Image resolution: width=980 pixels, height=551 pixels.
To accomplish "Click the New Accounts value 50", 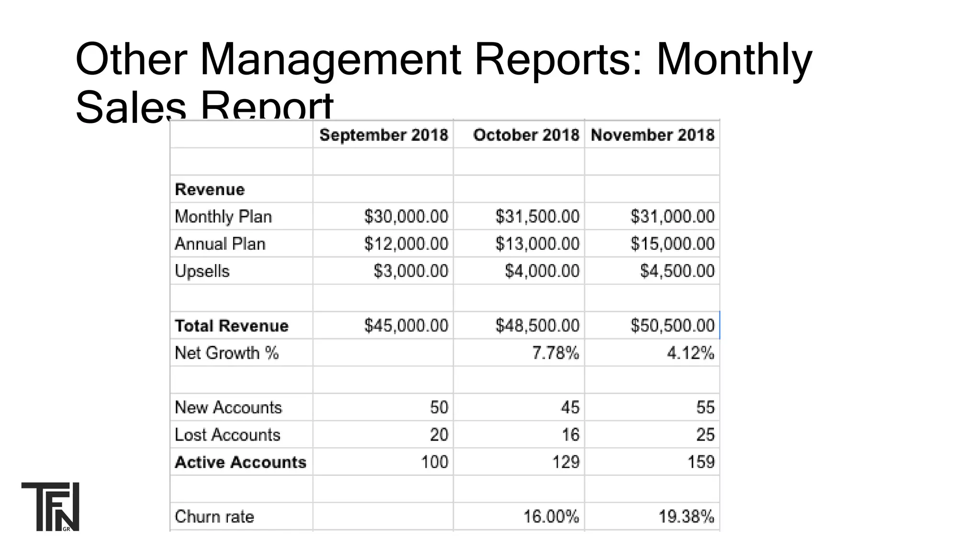I will point(439,408).
